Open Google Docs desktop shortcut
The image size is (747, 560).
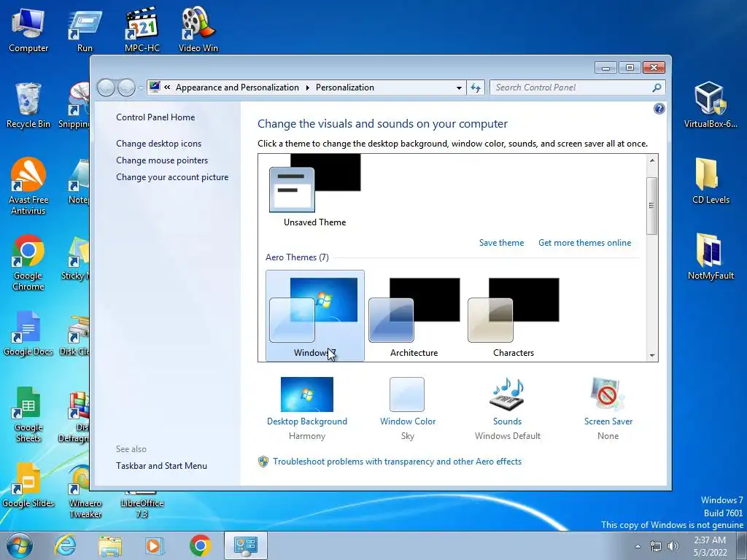[28, 333]
